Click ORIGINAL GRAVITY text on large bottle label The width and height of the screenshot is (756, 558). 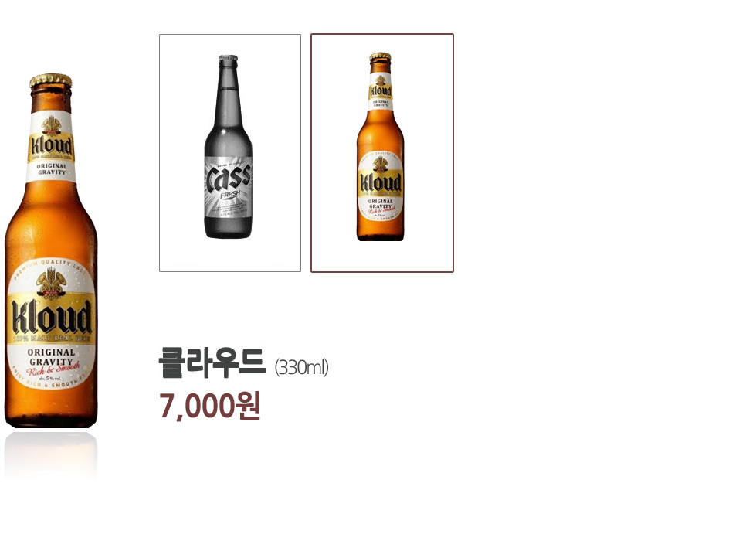[x=51, y=357]
